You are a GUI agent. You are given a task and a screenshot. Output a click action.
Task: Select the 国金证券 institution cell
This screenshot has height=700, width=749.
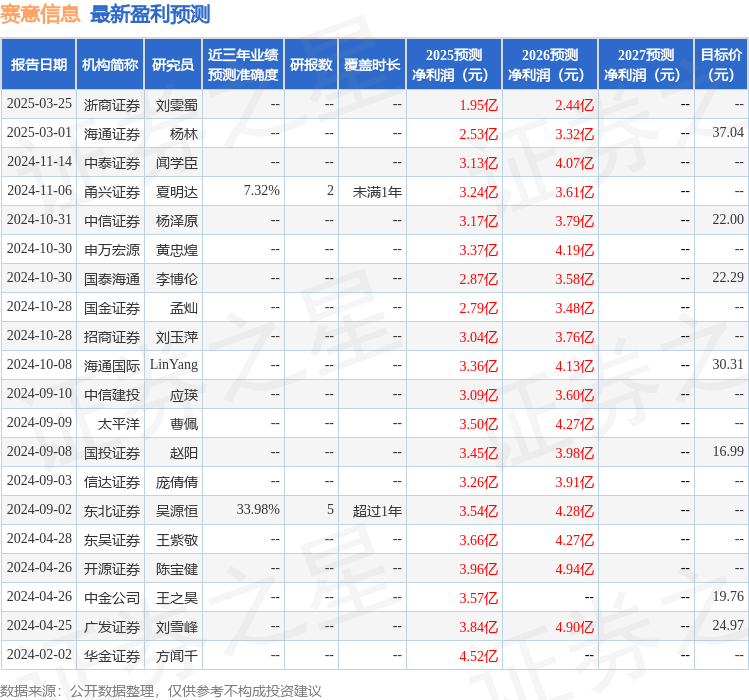(x=112, y=308)
